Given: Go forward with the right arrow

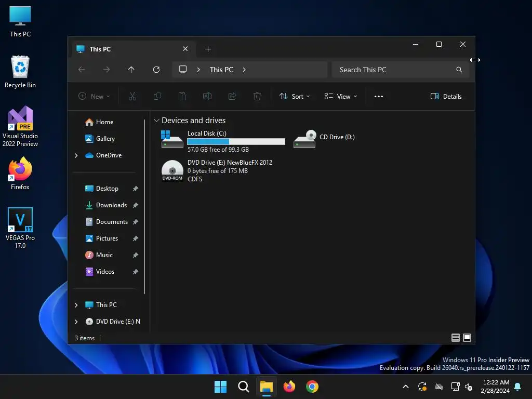Looking at the screenshot, I should pos(106,70).
